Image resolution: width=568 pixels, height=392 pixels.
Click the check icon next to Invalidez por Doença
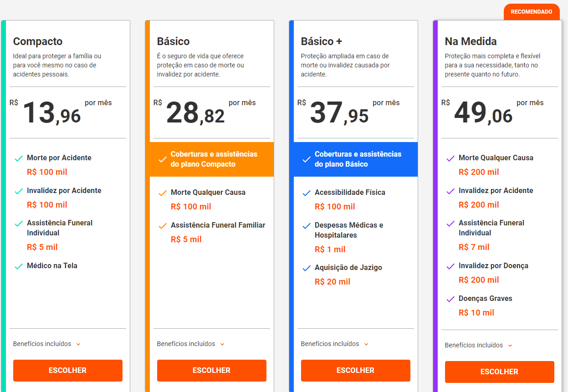[450, 266]
